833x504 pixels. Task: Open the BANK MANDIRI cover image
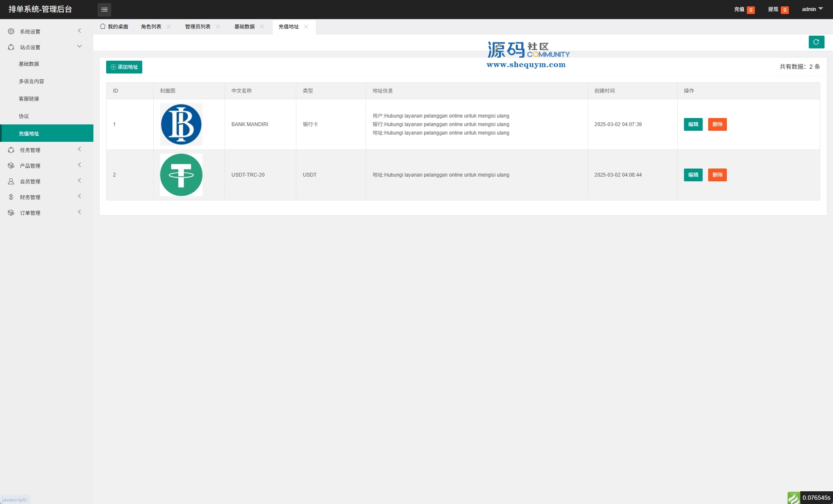coord(181,124)
